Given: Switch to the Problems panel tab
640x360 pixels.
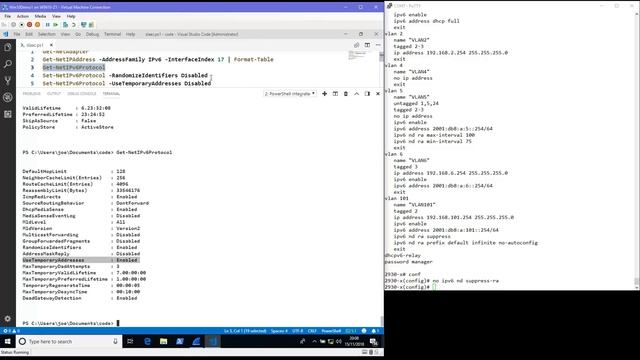Looking at the screenshot, I should (x=31, y=94).
